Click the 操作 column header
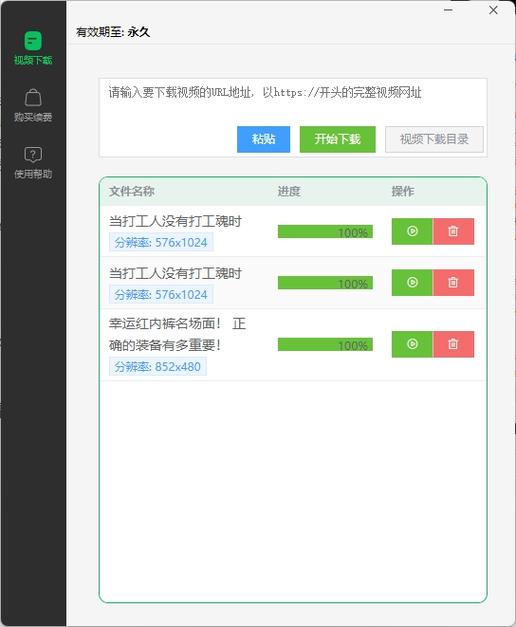Image resolution: width=516 pixels, height=627 pixels. pos(403,191)
